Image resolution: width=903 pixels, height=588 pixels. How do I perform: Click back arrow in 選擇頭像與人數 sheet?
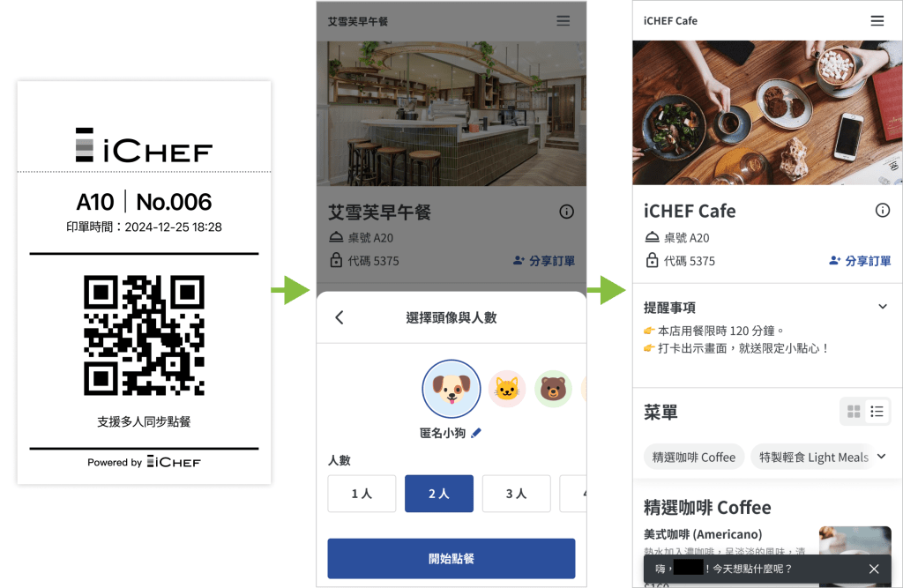(340, 317)
